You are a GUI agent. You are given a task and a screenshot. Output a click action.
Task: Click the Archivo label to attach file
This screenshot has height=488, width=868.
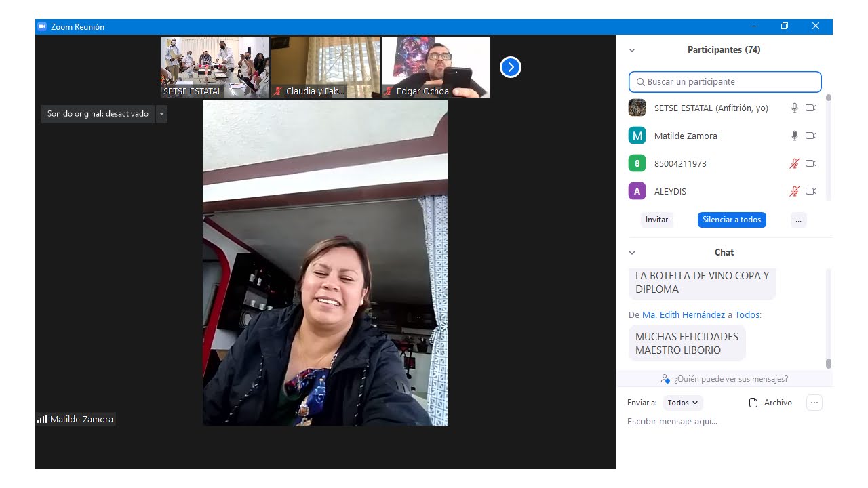[x=778, y=403]
